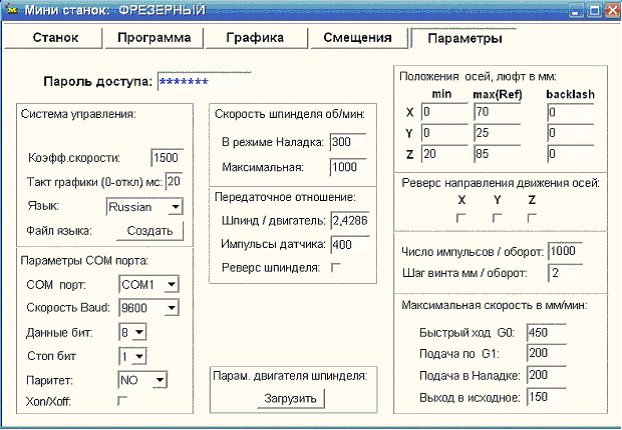Viewport: 622px width, 430px height.
Task: Select the Смещения tab
Action: point(358,38)
